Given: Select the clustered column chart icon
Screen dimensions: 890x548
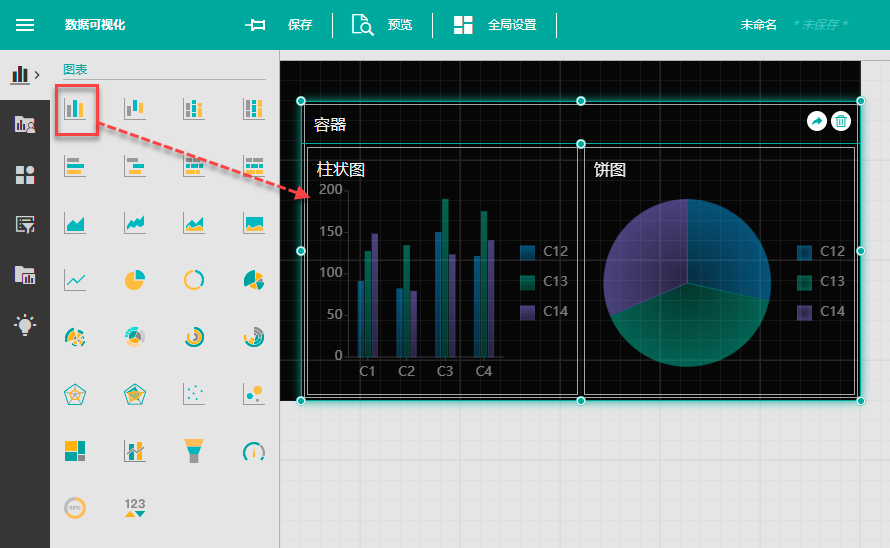Looking at the screenshot, I should coord(76,108).
